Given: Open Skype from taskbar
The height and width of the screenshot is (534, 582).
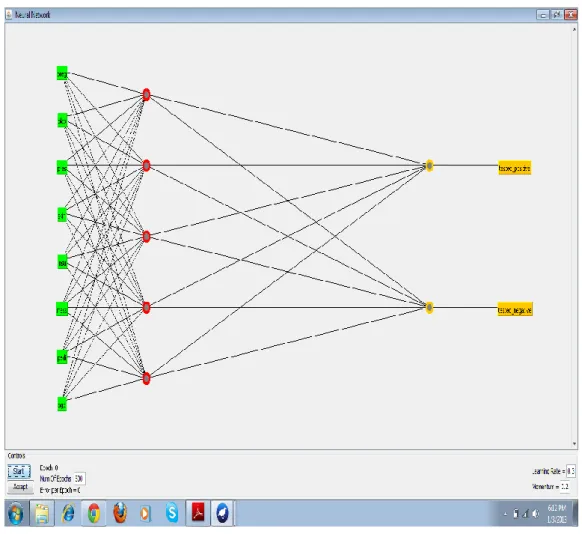Looking at the screenshot, I should 172,513.
